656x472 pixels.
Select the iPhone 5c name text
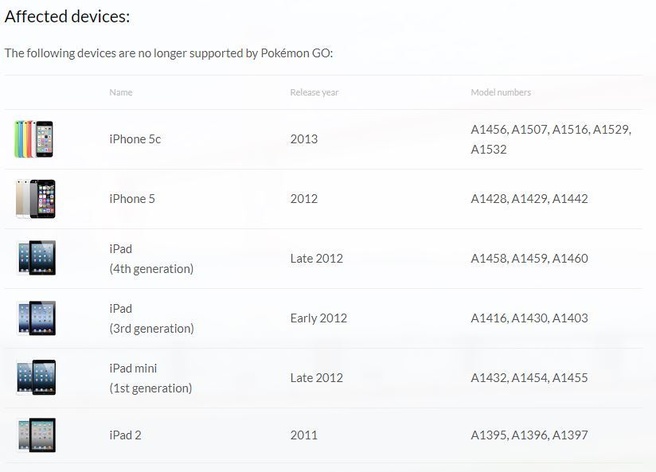pos(135,139)
